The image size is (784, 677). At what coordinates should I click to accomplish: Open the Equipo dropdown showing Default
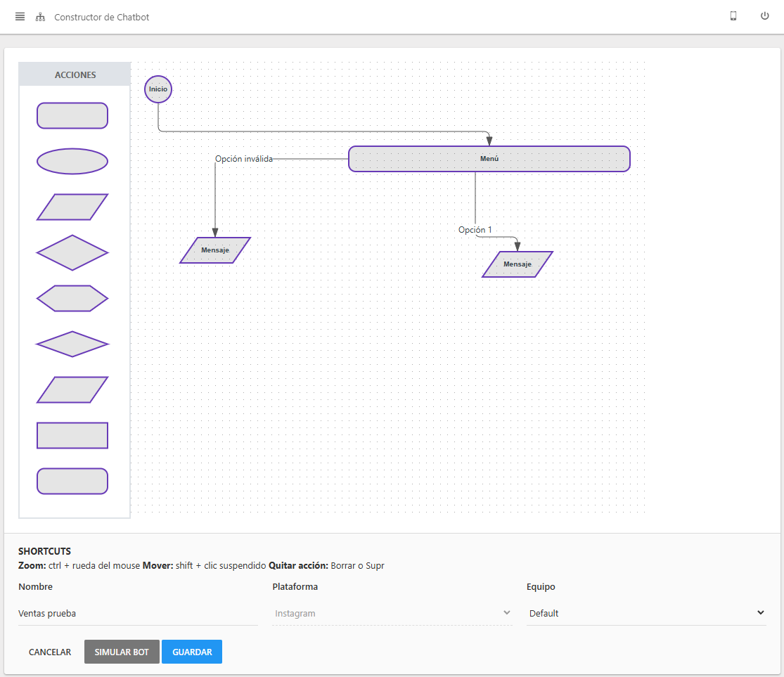tap(645, 613)
